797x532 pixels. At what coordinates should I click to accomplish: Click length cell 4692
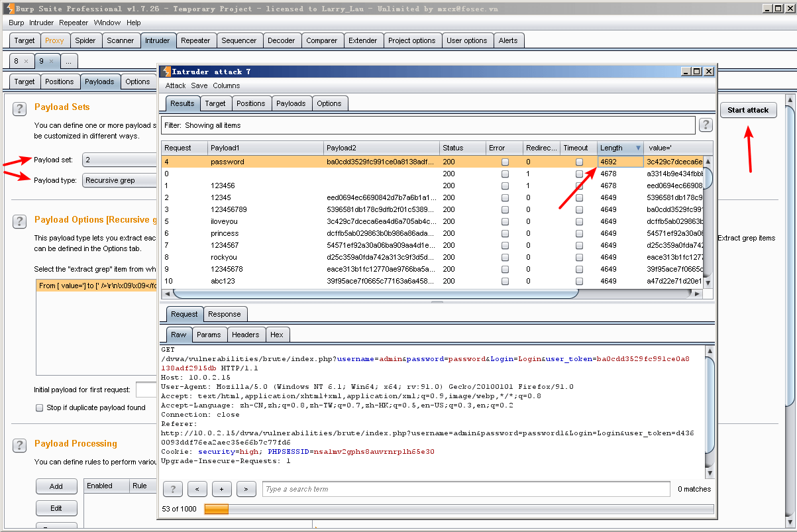(620, 162)
